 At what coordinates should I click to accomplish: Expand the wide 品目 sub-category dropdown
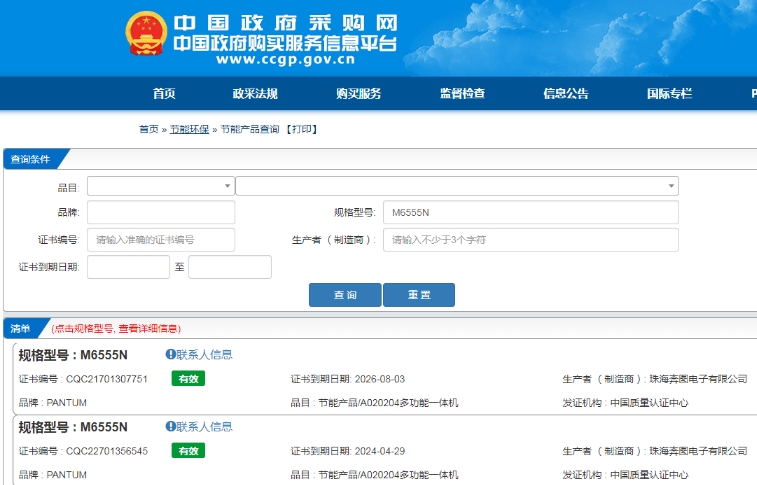(x=457, y=186)
